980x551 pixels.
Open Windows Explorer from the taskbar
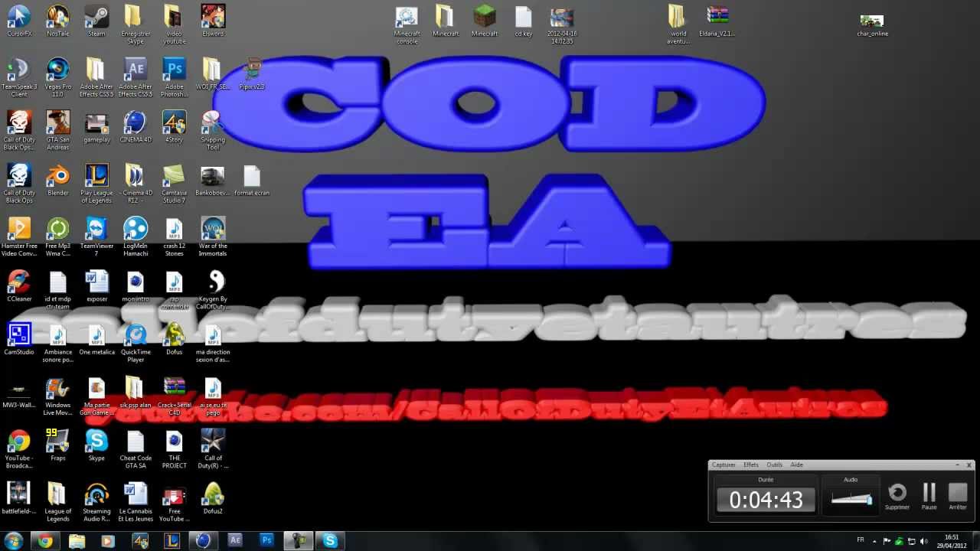pyautogui.click(x=77, y=541)
